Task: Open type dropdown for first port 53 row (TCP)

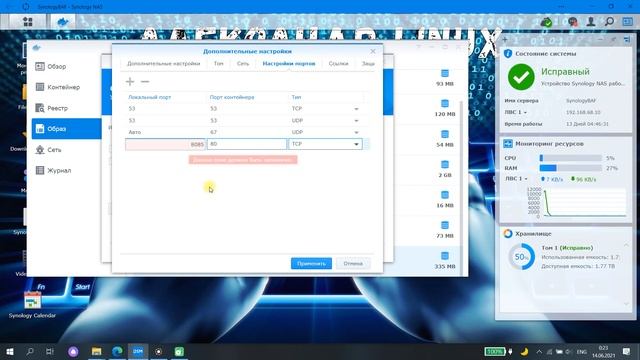Action: point(356,109)
